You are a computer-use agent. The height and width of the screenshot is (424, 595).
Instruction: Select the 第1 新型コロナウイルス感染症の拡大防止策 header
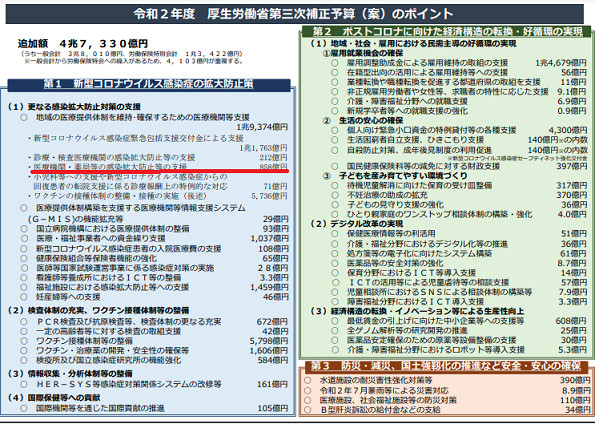(x=149, y=84)
